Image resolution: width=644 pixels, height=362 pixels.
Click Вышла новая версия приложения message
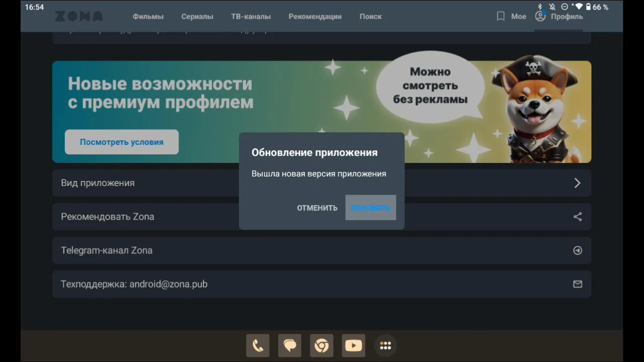tap(319, 173)
